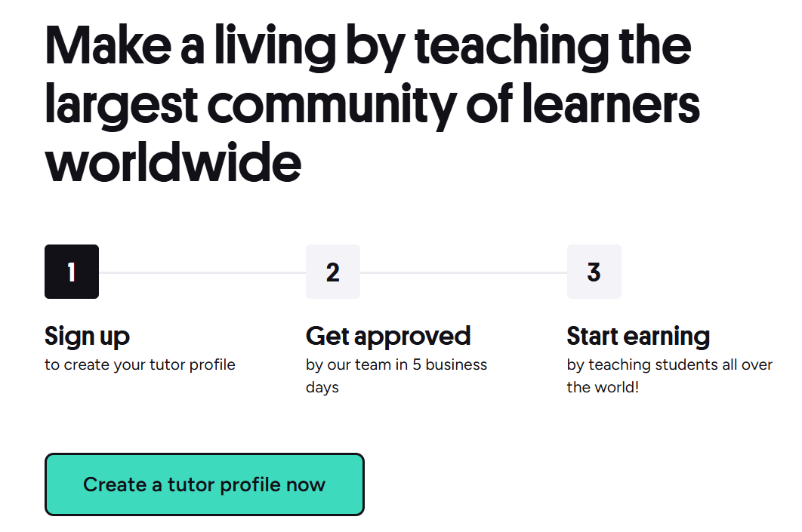Select the step 3 number box
The image size is (802, 532).
click(x=594, y=272)
